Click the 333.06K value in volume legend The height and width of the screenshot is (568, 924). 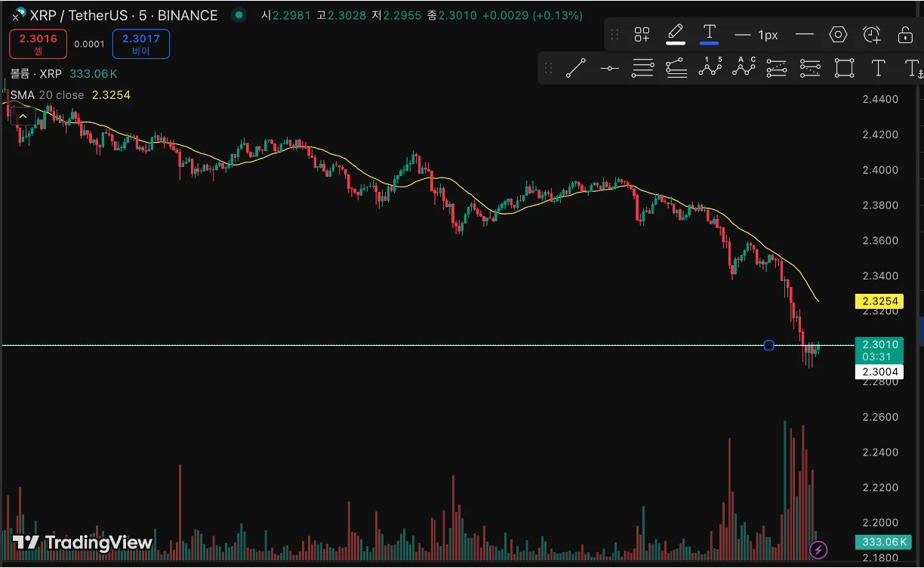click(94, 73)
